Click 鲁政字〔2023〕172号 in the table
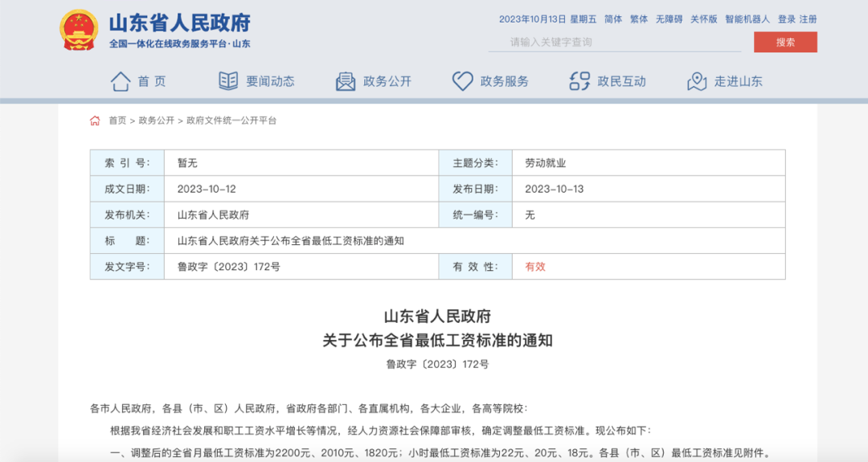Image resolution: width=868 pixels, height=462 pixels. 228,267
